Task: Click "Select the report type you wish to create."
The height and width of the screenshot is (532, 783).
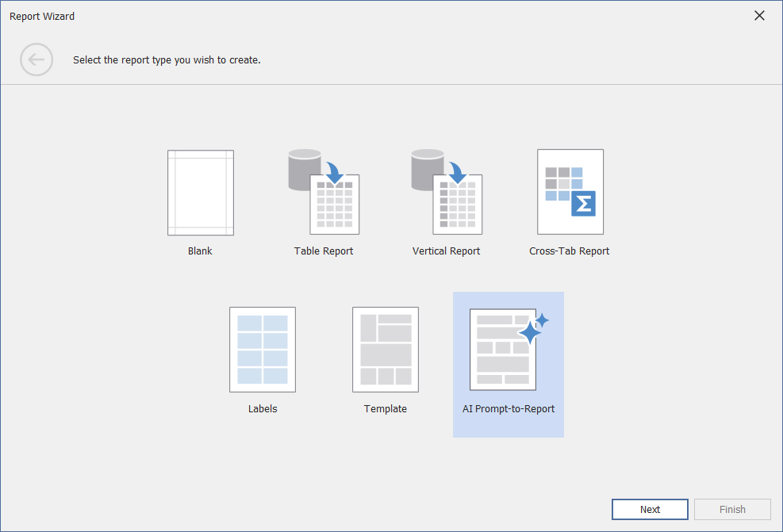Action: (167, 60)
